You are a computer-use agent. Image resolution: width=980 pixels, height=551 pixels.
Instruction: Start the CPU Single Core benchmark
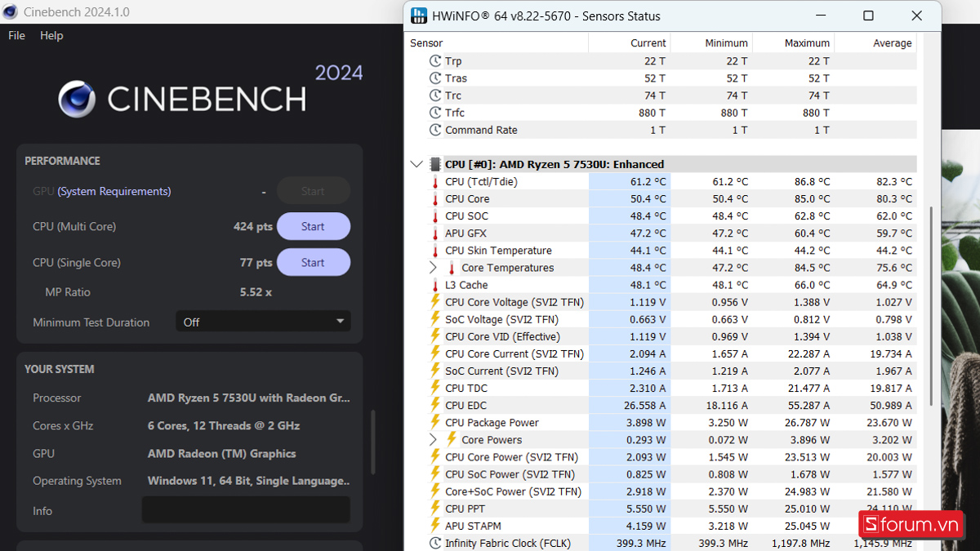pyautogui.click(x=313, y=262)
